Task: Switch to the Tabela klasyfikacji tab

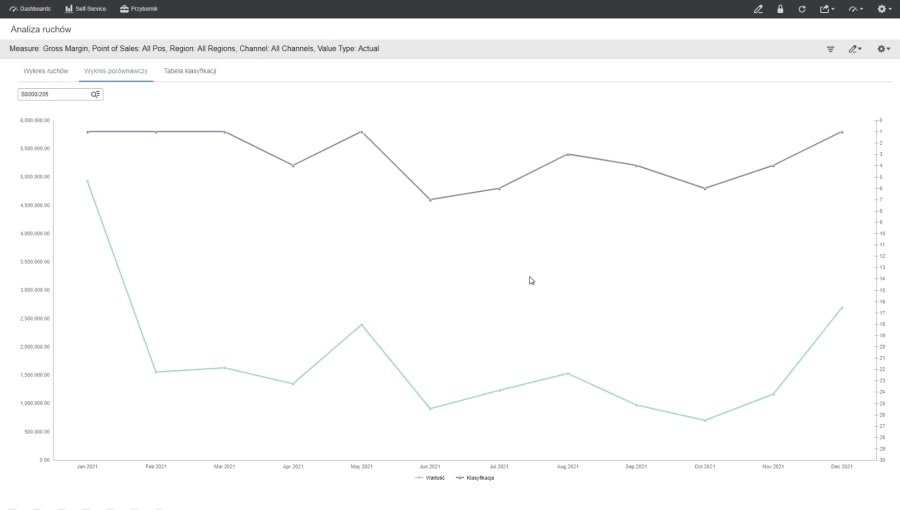Action: point(190,71)
